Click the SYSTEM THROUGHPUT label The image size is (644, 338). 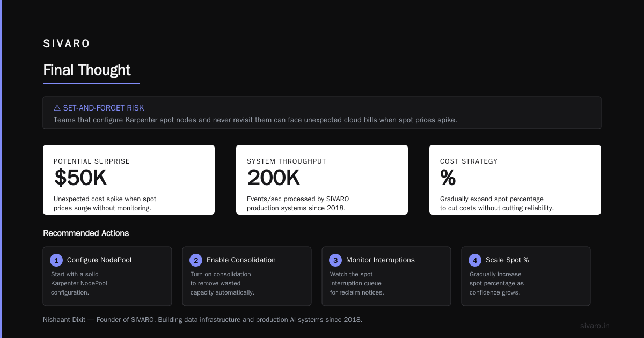point(287,161)
